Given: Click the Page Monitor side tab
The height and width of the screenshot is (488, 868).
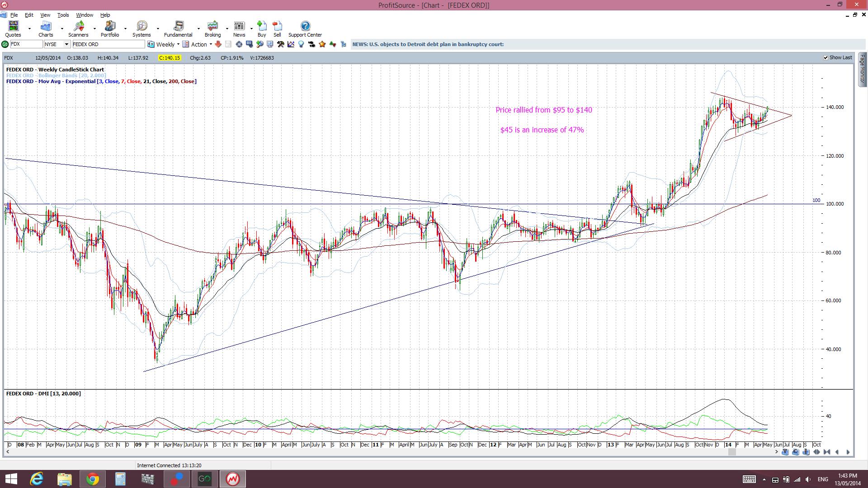Looking at the screenshot, I should 863,70.
